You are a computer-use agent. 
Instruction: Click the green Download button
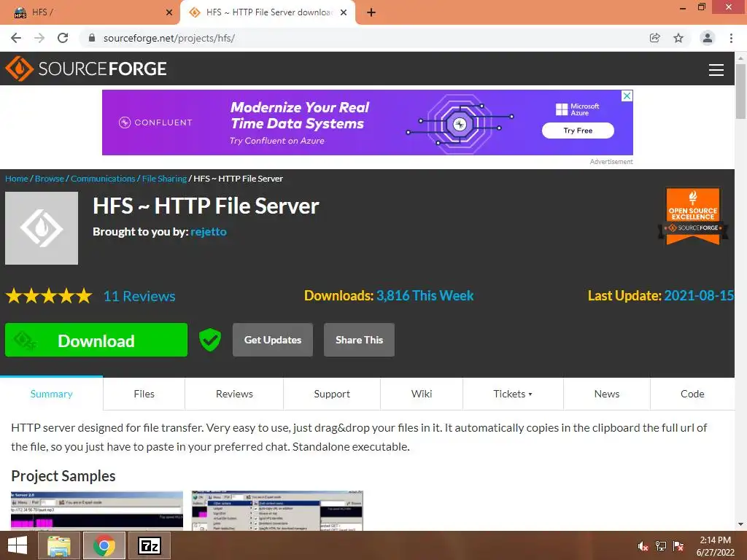pos(96,340)
